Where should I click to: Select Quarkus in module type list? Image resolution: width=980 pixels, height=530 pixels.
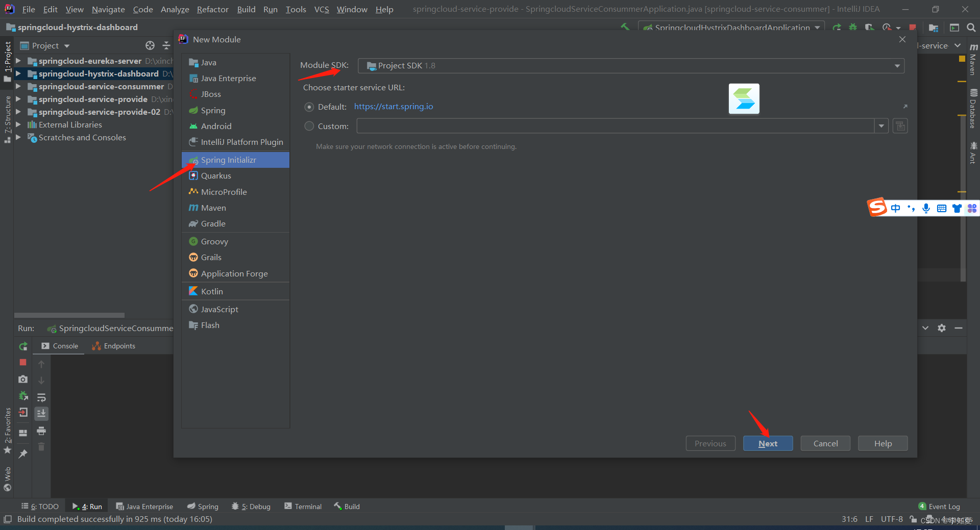pyautogui.click(x=236, y=175)
